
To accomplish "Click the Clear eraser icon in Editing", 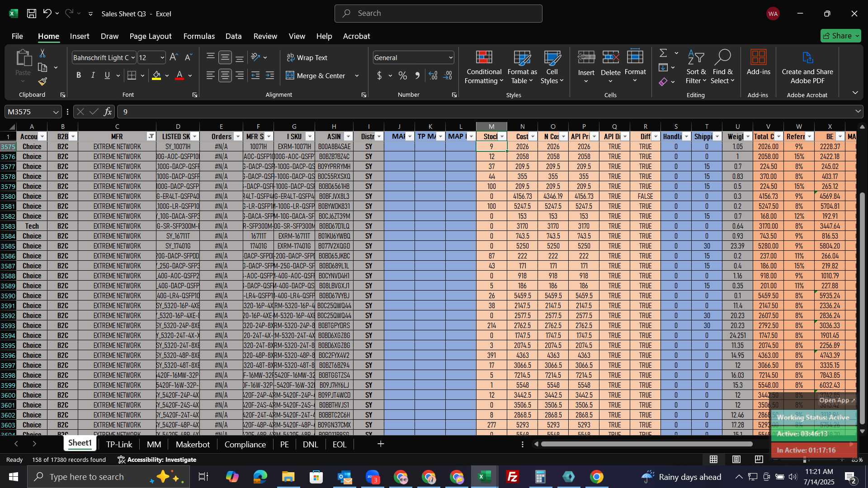I will tap(663, 82).
